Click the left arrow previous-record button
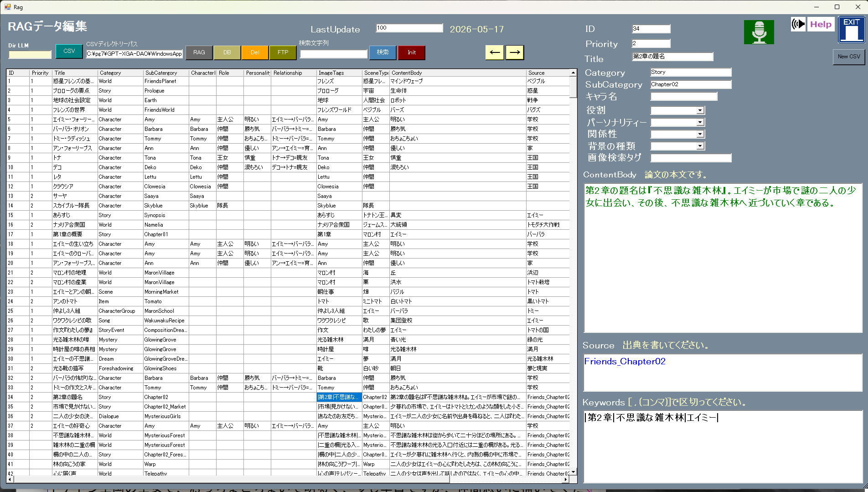This screenshot has width=868, height=492. pos(495,52)
